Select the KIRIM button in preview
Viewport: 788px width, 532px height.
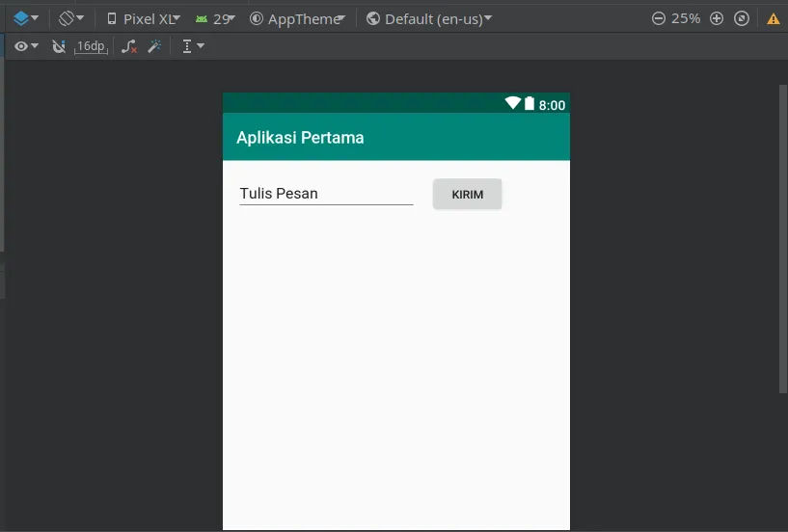[467, 194]
